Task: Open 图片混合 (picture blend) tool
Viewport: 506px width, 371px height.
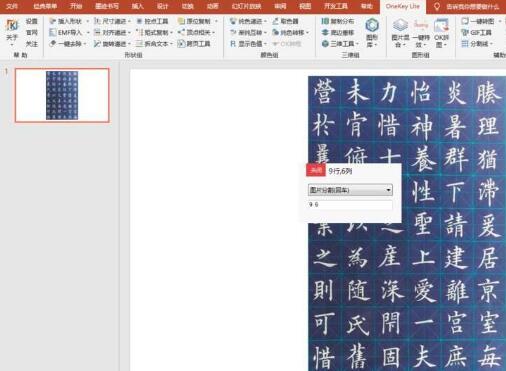Action: (x=400, y=33)
